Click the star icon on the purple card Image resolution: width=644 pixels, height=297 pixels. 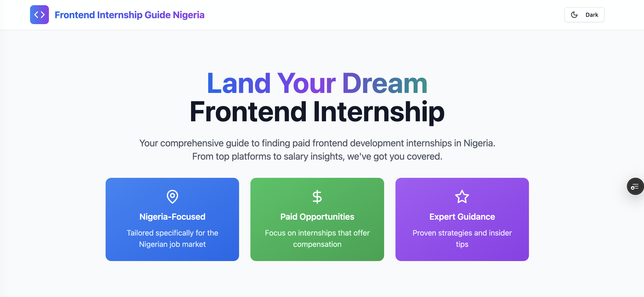click(x=462, y=197)
